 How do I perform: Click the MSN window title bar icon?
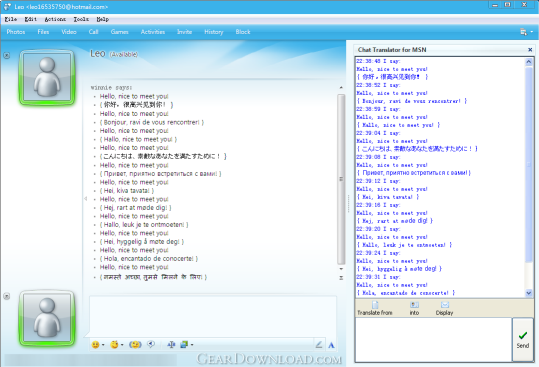[x=7, y=7]
